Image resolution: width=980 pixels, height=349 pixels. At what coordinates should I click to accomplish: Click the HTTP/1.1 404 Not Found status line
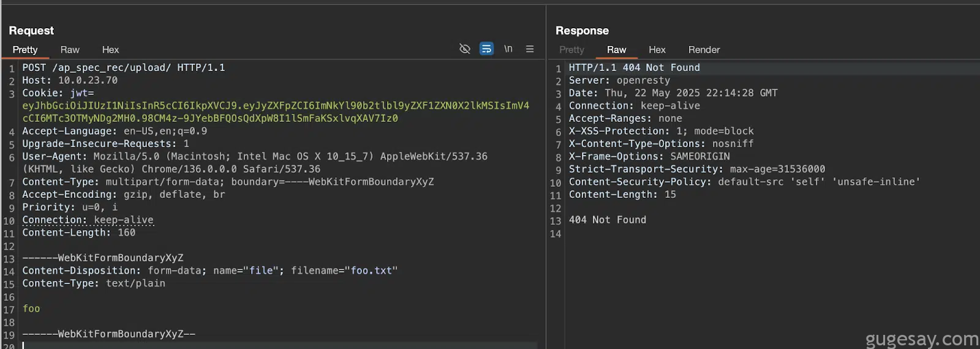click(x=634, y=68)
